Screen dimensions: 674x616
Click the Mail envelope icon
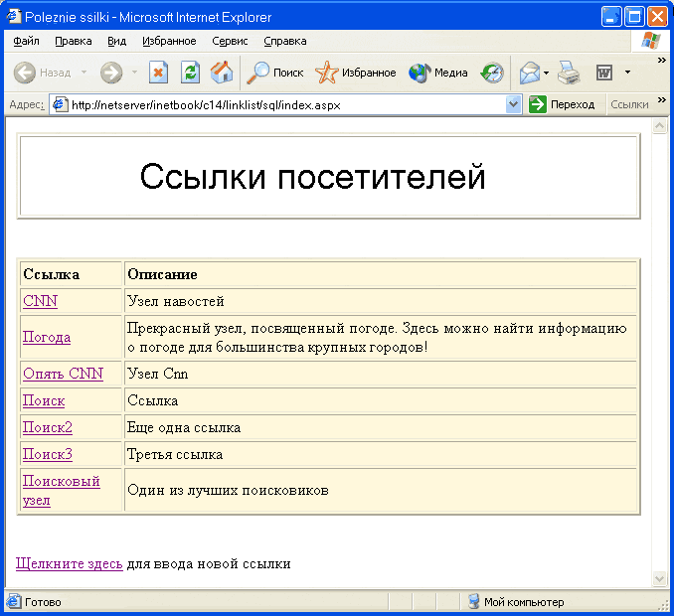530,73
